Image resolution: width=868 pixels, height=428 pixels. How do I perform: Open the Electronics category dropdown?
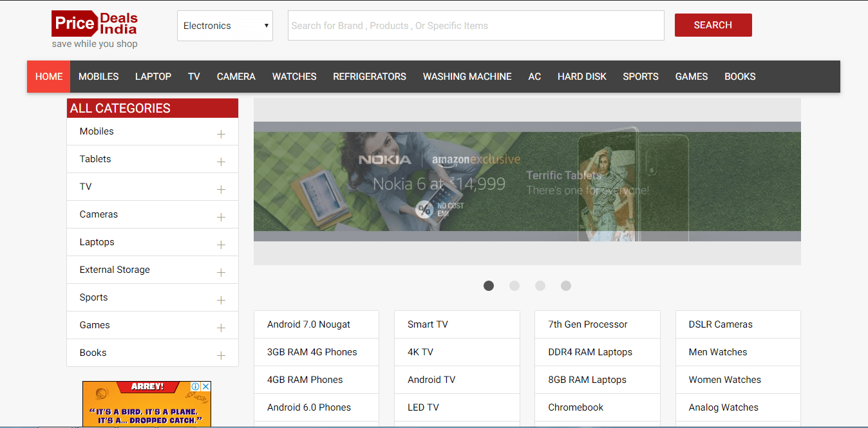(225, 26)
